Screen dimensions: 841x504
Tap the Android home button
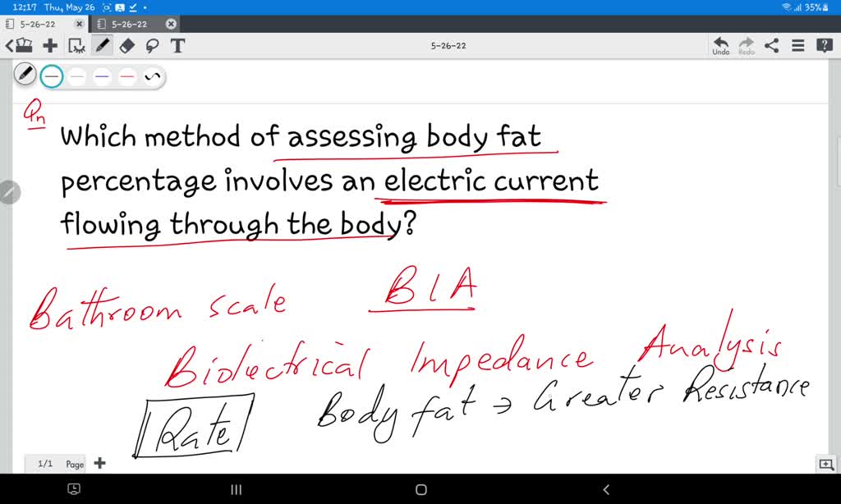pos(420,489)
